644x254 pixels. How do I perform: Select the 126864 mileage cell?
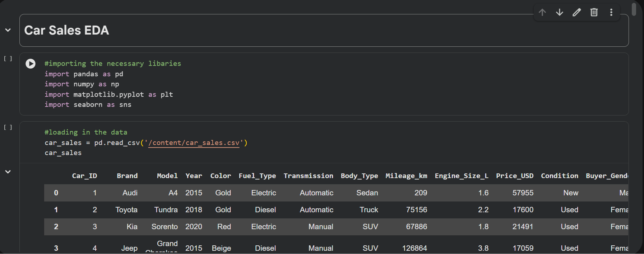point(415,248)
